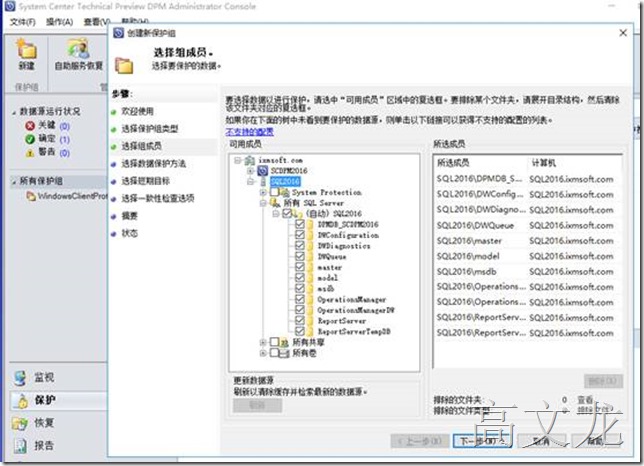
Task: Go to 欢迎使用 wizard step
Action: click(x=138, y=111)
